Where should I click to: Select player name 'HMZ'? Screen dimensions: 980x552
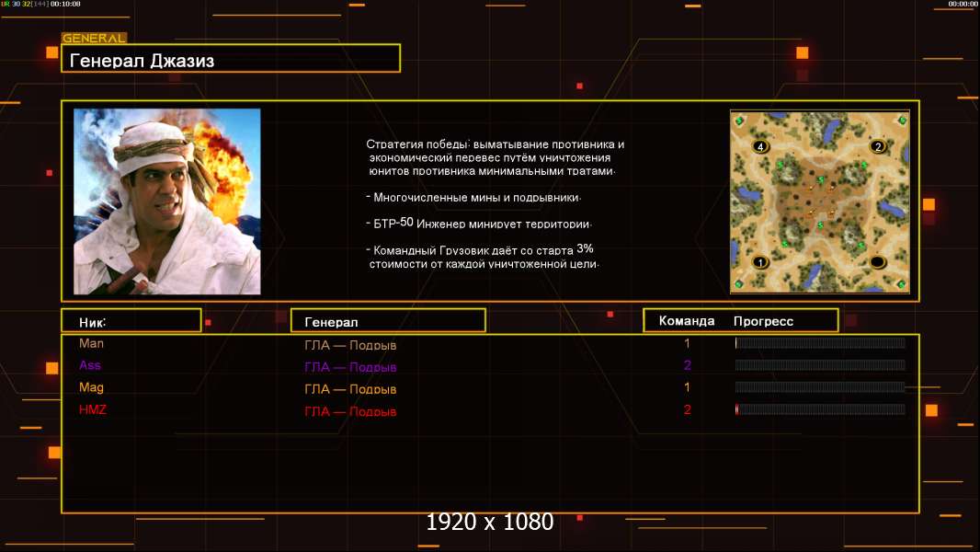coord(93,409)
